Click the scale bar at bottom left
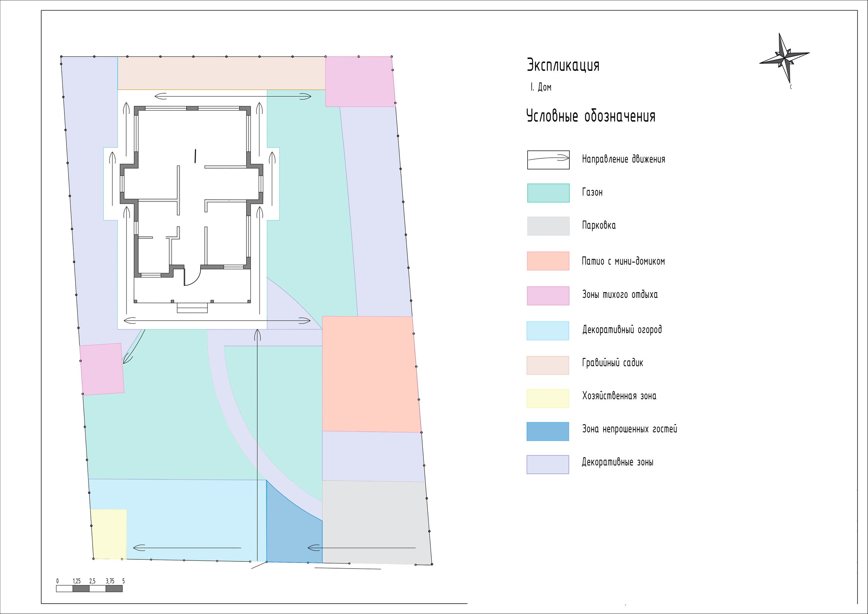 click(89, 589)
